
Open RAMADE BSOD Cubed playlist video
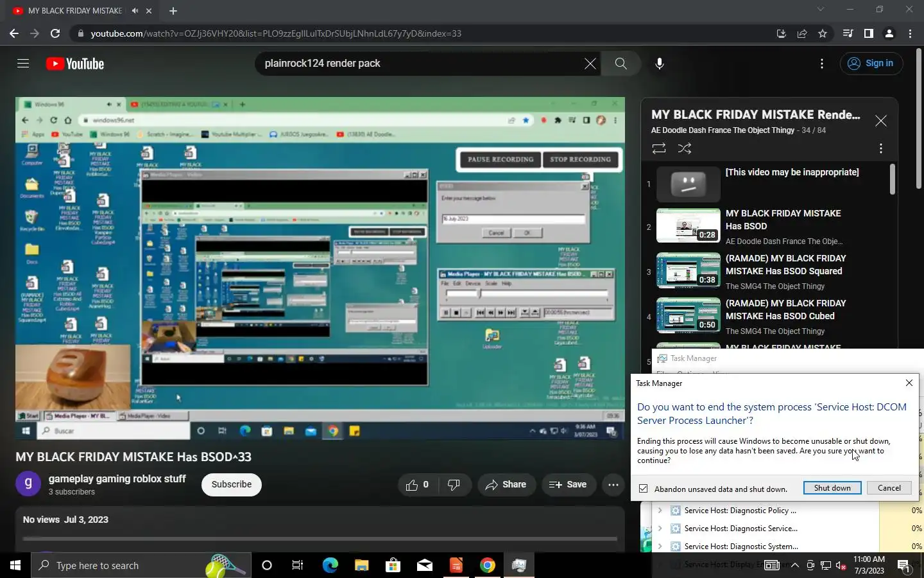pos(767,317)
